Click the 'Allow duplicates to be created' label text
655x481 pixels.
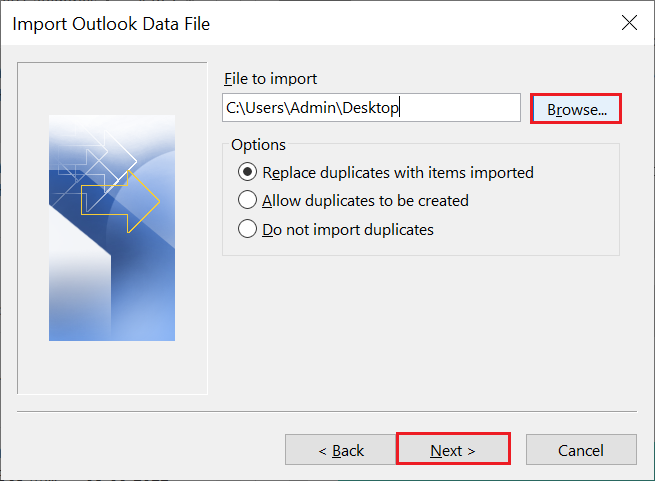(x=366, y=201)
